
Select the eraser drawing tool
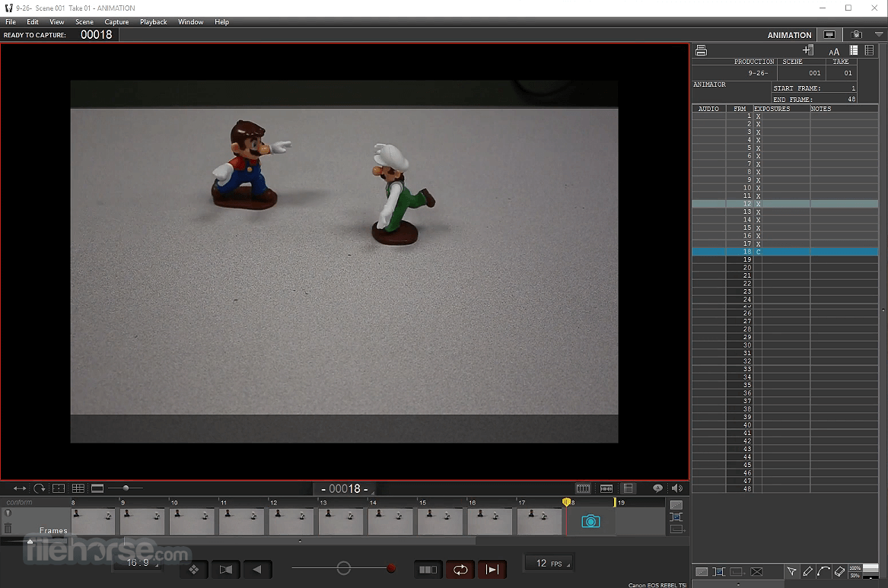coord(840,571)
